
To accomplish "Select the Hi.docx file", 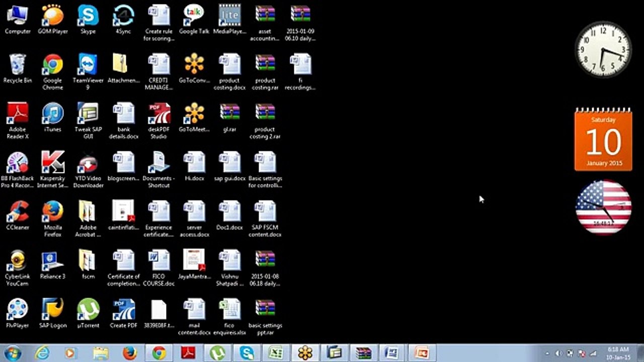I will 194,166.
